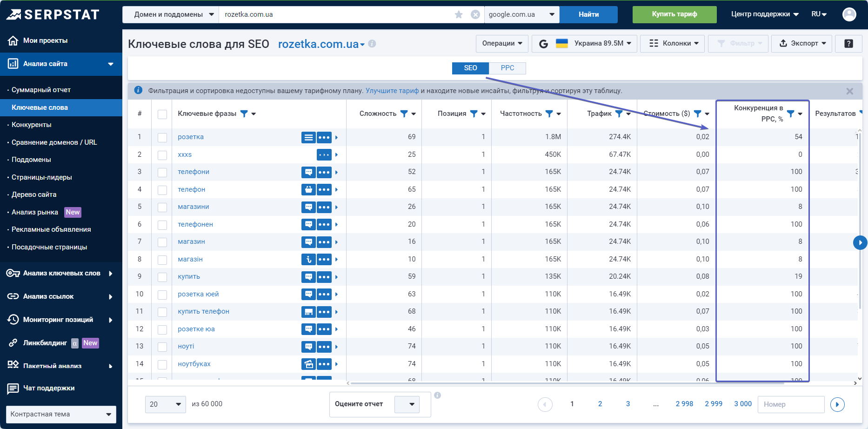Image resolution: width=868 pixels, height=429 pixels.
Task: Expand the Колонки columns dropdown
Action: pyautogui.click(x=672, y=43)
